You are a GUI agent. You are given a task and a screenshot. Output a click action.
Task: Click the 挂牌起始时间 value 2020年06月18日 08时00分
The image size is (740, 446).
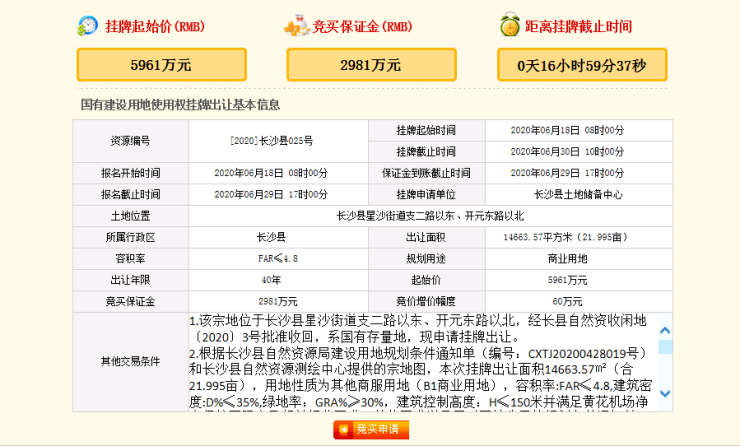567,130
